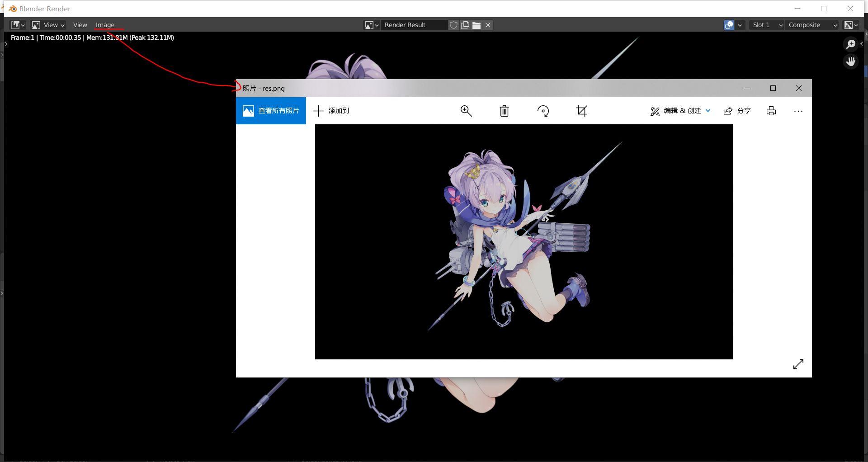Click the new image copy icon

465,25
